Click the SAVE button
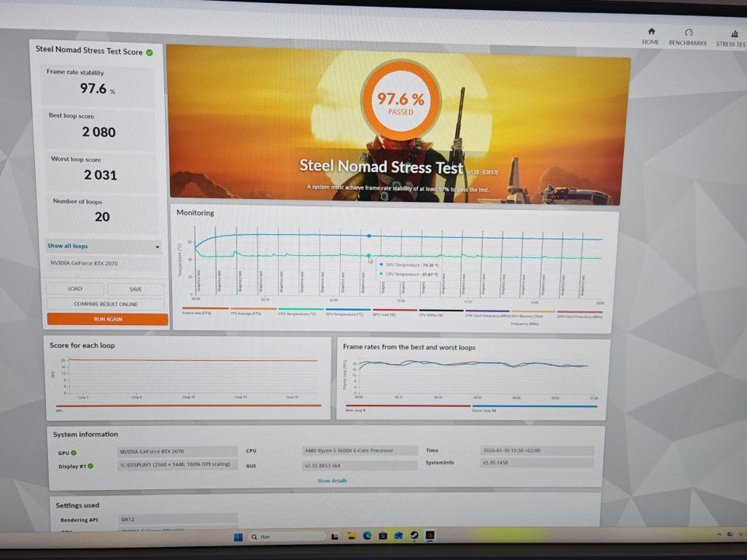 (135, 289)
